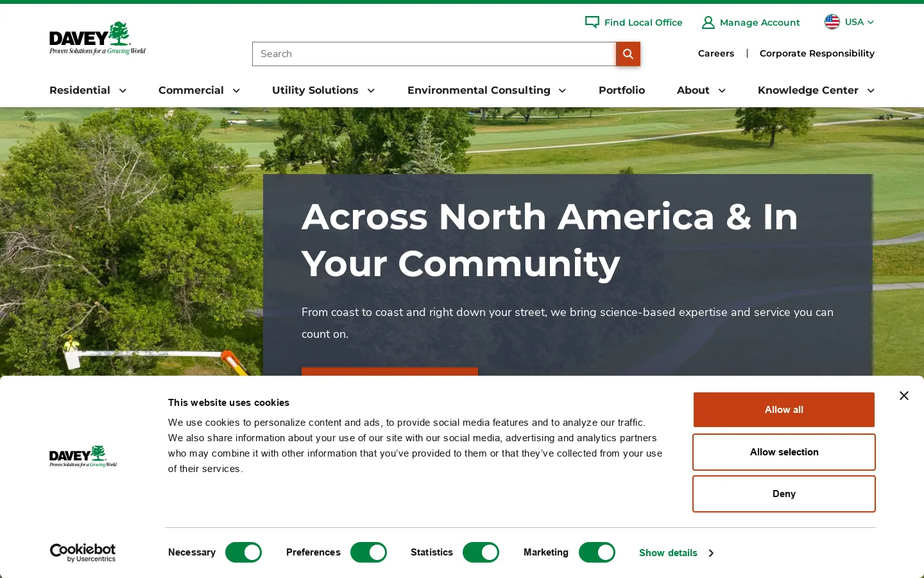Expand the Utility Solutions chevron
The width and height of the screenshot is (924, 578).
tap(371, 91)
